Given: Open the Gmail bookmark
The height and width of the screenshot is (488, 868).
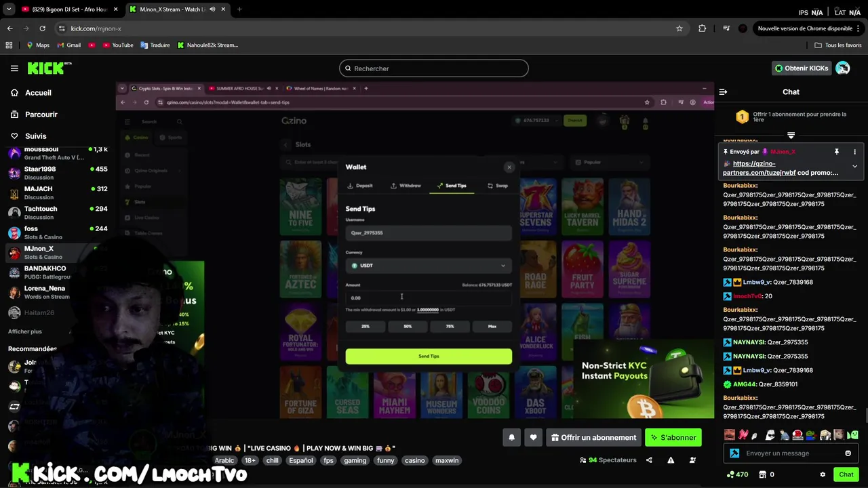Looking at the screenshot, I should point(68,45).
